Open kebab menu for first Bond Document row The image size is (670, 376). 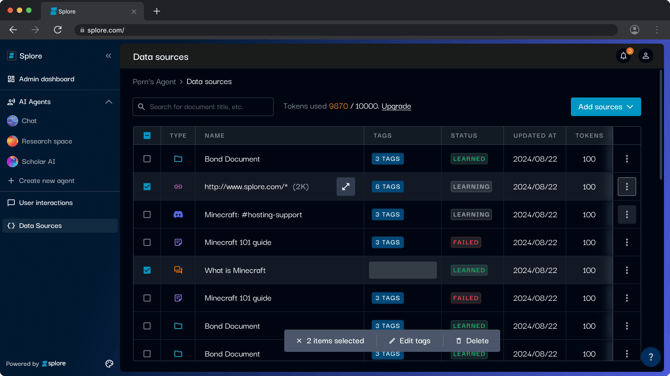coord(627,159)
